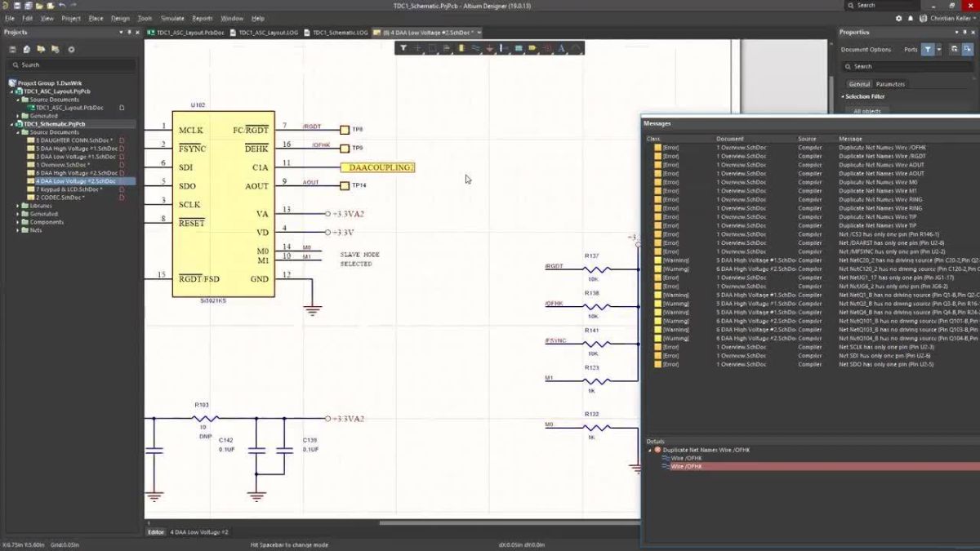
Task: Open the notifications bell icon
Action: pos(911,18)
